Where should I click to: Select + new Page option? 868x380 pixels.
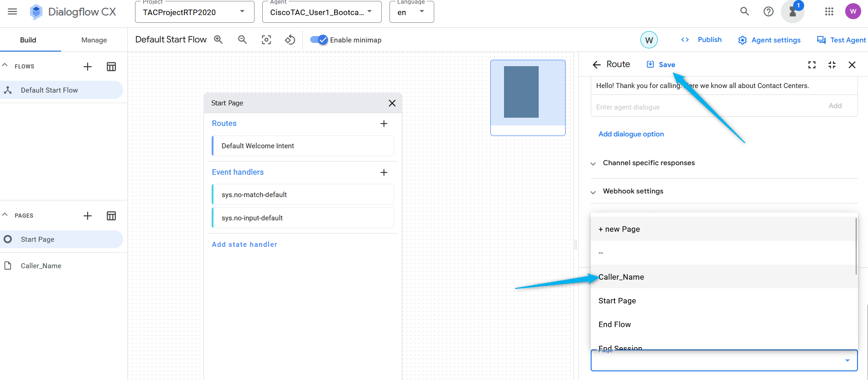pyautogui.click(x=723, y=229)
